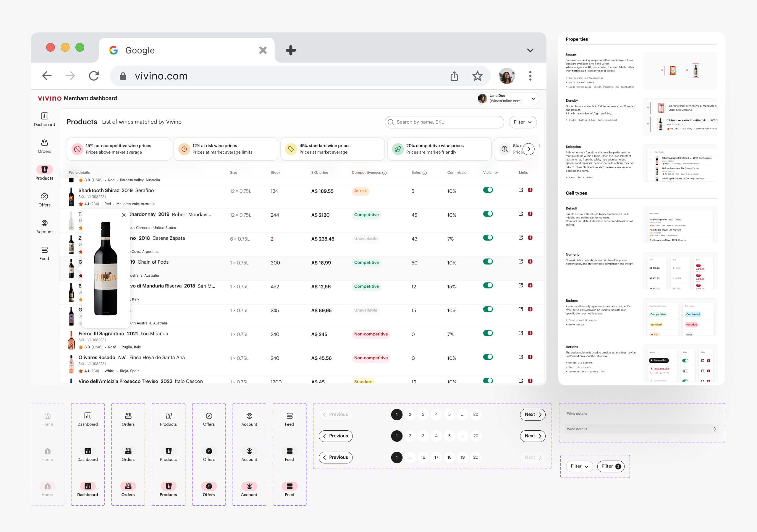Click the Sharktooth Shiraz bottle thumbnail
Screen dimensions: 757x532
[x=71, y=197]
